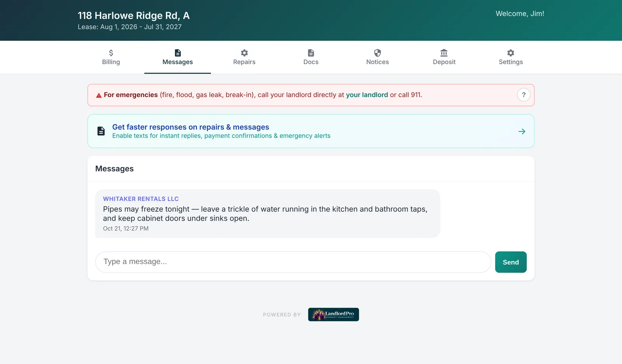Click the 'Enable texts for instant replies' subtitle
Screen dimensions: 622x364
(x=221, y=136)
